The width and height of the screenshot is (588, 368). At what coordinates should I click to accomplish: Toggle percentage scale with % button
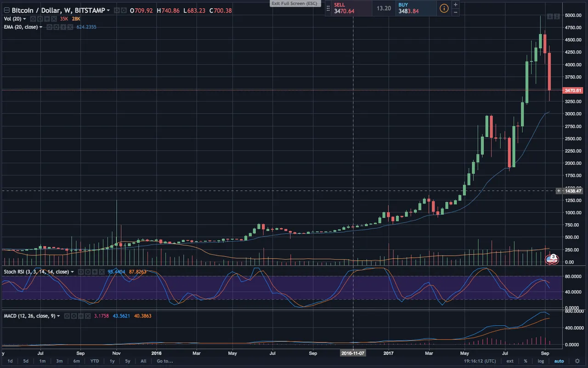coord(526,361)
